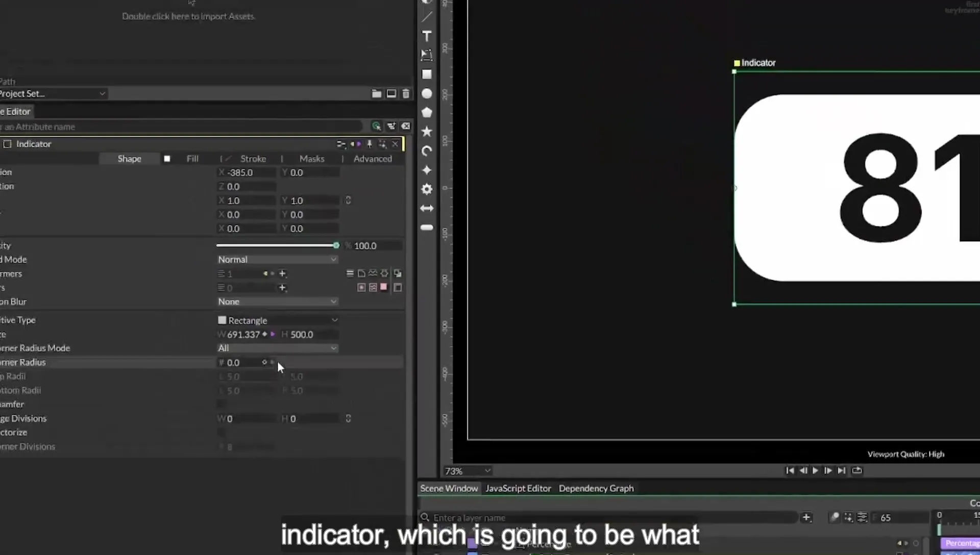Toggle the Stroke enabled checkbox
Viewport: 980px width, 555px height.
tap(228, 159)
